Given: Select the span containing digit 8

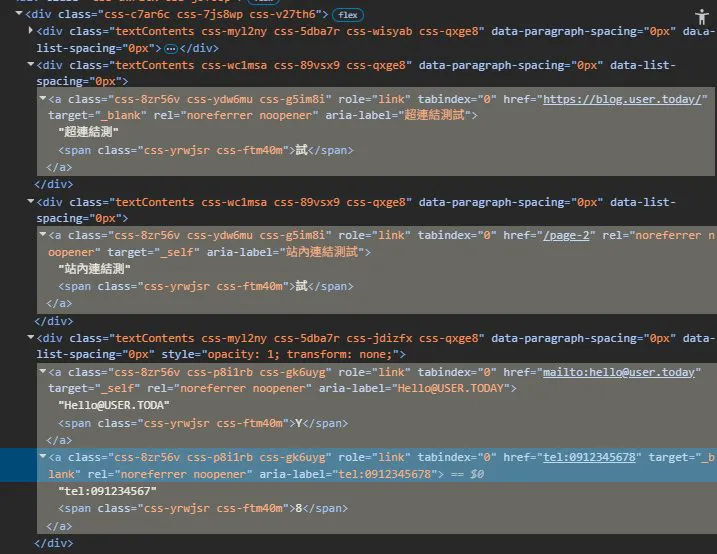Looking at the screenshot, I should pos(203,508).
